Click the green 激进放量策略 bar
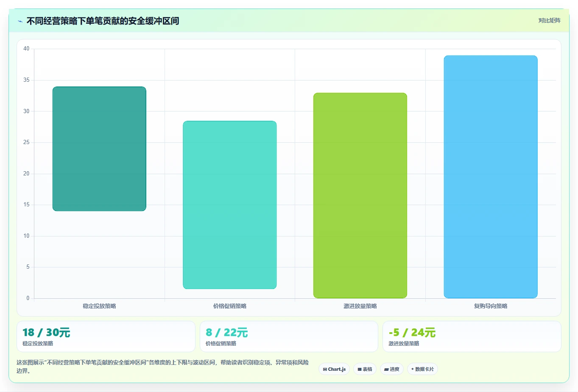Screen dimensions: 578x392 360,195
